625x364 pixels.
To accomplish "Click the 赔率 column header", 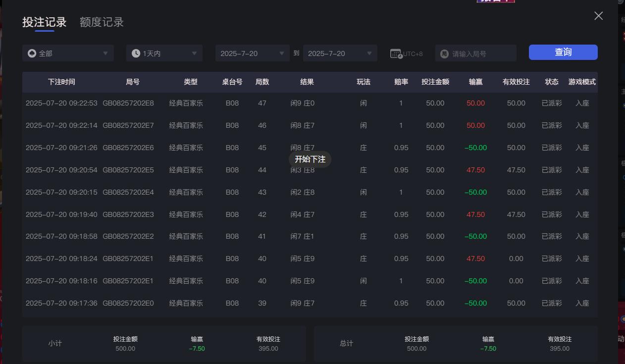I will coord(401,82).
